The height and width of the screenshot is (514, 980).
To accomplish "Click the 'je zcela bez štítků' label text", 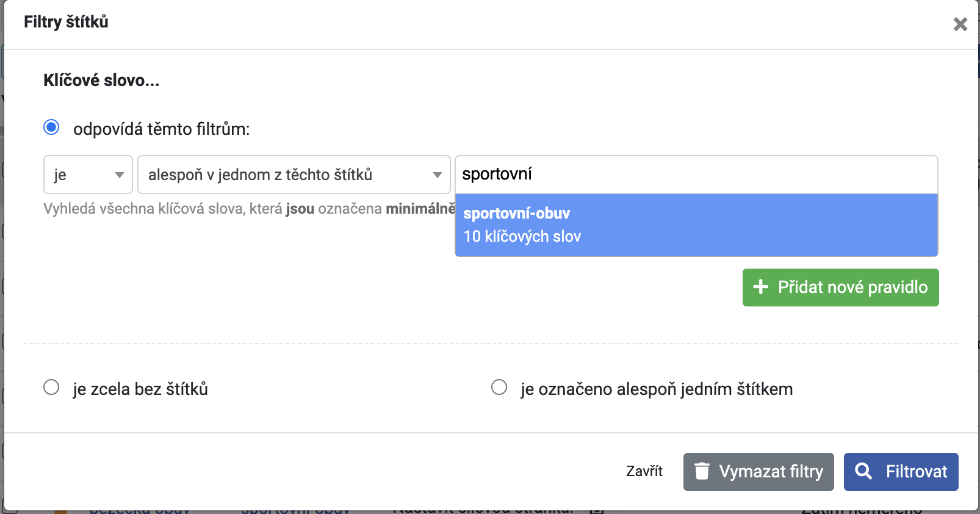I will 140,389.
